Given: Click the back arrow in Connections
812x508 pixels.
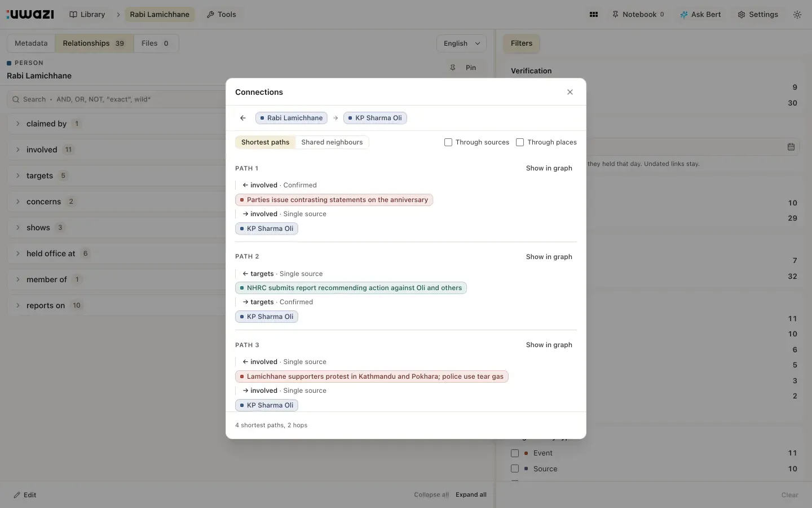Looking at the screenshot, I should tap(243, 118).
